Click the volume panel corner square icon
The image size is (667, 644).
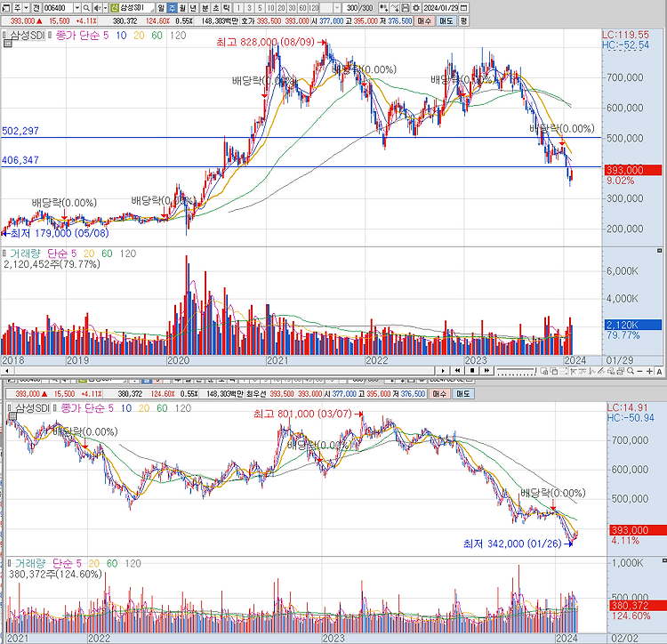coord(659,251)
